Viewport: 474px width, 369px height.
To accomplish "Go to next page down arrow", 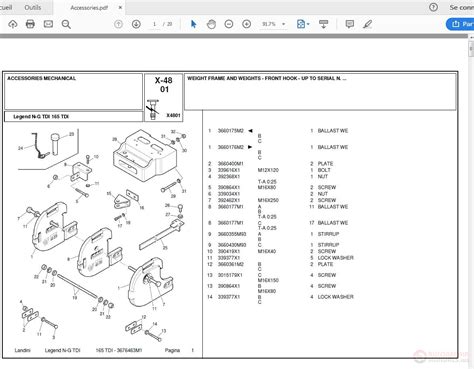I will tap(136, 24).
